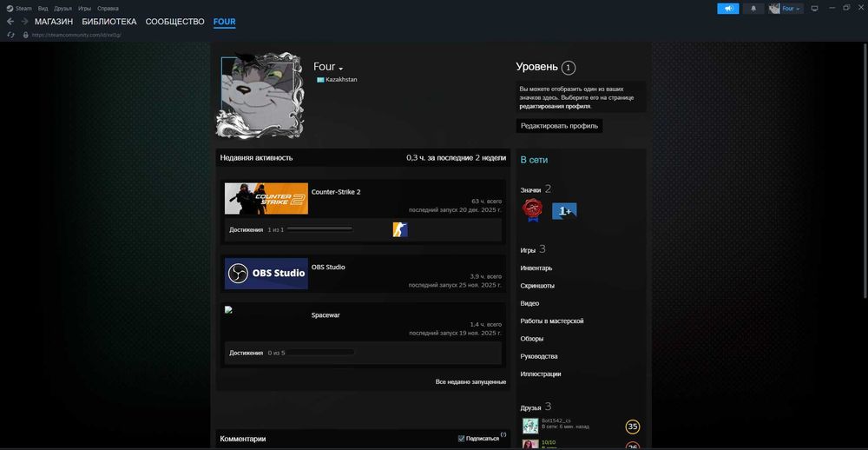Open the Достижения 0 из 5 label

pos(257,353)
